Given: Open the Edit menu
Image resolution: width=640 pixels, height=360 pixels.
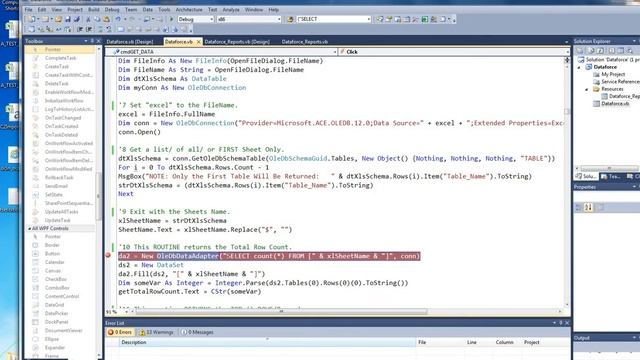Looking at the screenshot, I should 42,9.
